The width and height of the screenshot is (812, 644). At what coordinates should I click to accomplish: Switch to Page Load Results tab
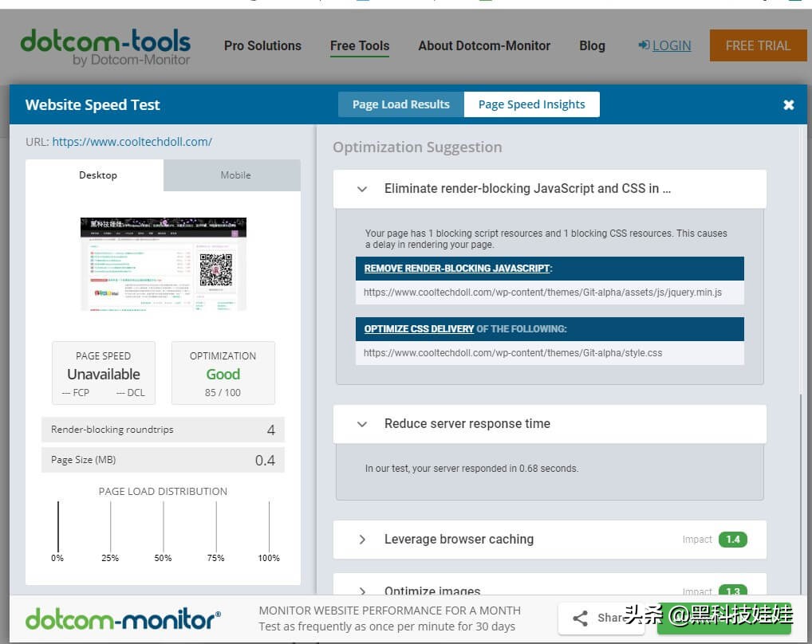[401, 104]
